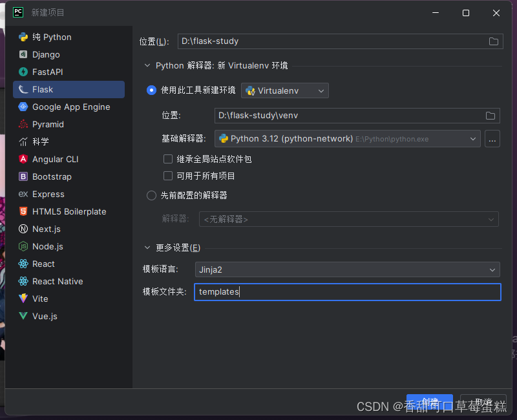The image size is (517, 420).
Task: Pick the Vite lightning icon
Action: (x=23, y=299)
